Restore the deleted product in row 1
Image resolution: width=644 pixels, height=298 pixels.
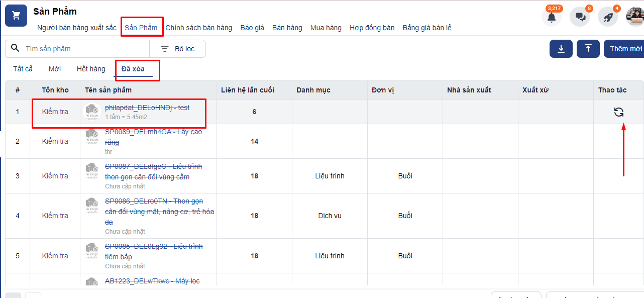coord(618,112)
